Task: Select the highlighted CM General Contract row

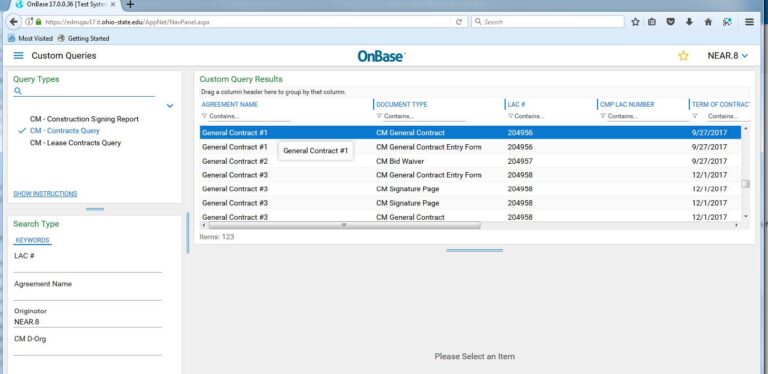Action: pyautogui.click(x=470, y=133)
